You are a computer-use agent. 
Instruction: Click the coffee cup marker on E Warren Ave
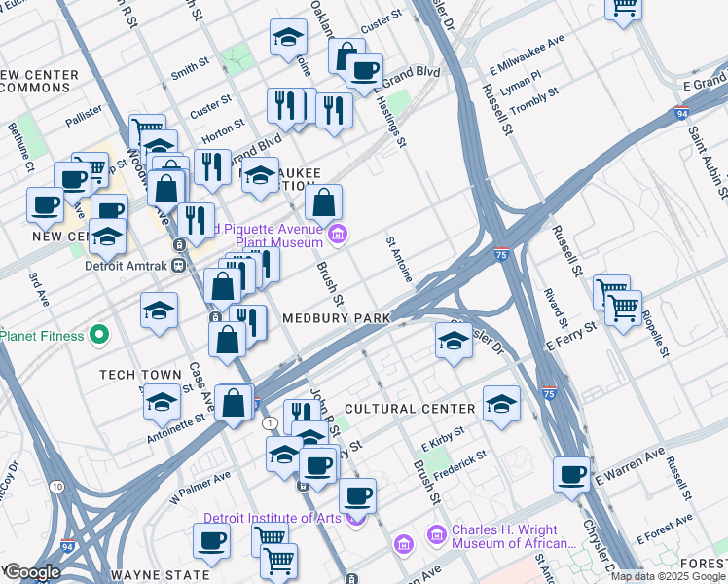(x=571, y=475)
